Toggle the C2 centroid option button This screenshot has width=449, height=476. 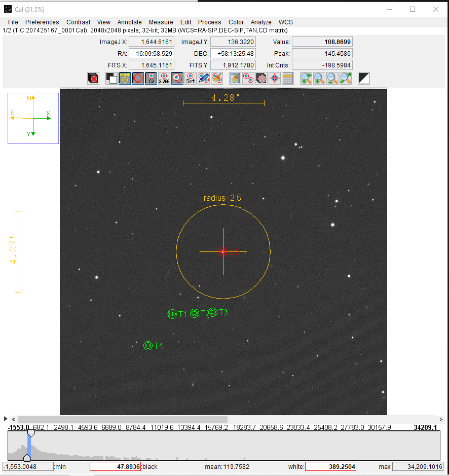tap(151, 78)
